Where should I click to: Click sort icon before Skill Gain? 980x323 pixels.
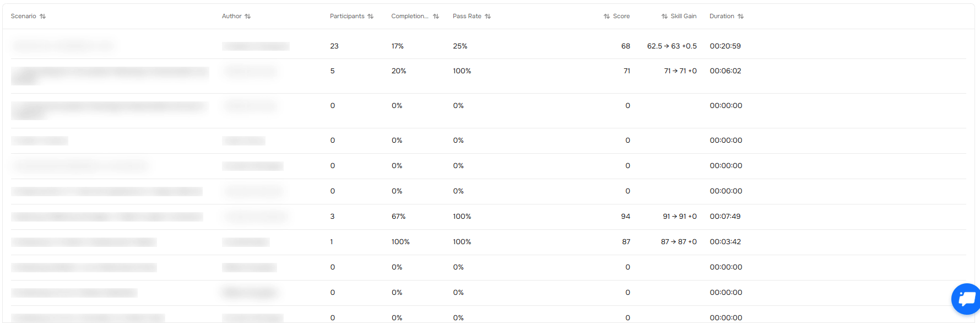664,17
